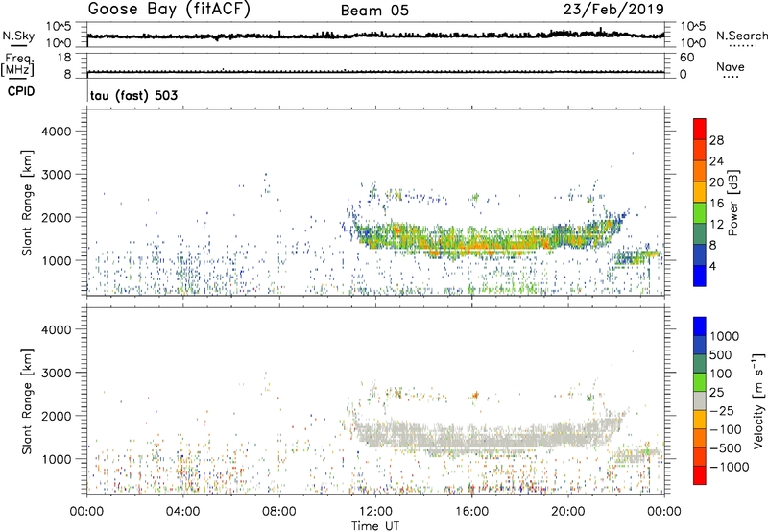Click the 08:00 time axis tick
The height and width of the screenshot is (532, 768).
[279, 512]
